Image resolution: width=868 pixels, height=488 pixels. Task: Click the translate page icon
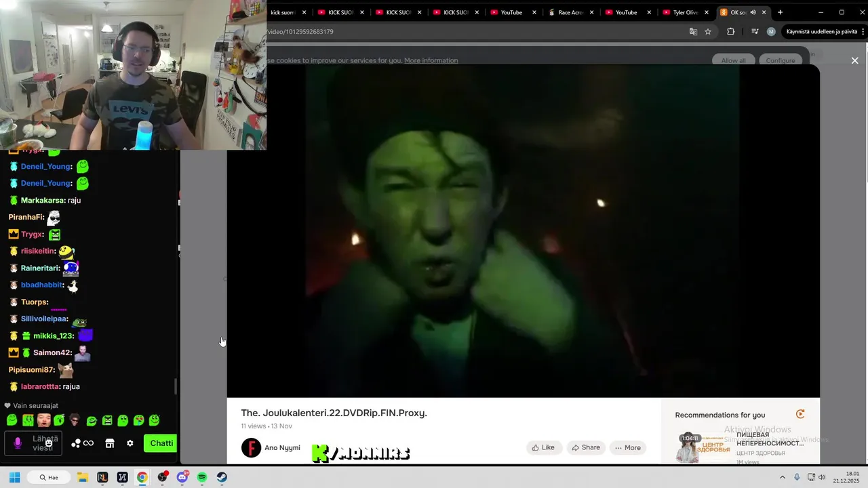[x=693, y=32]
